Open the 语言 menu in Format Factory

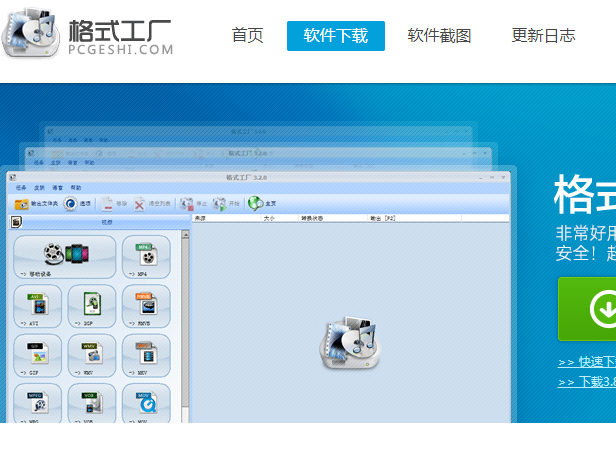pyautogui.click(x=57, y=188)
